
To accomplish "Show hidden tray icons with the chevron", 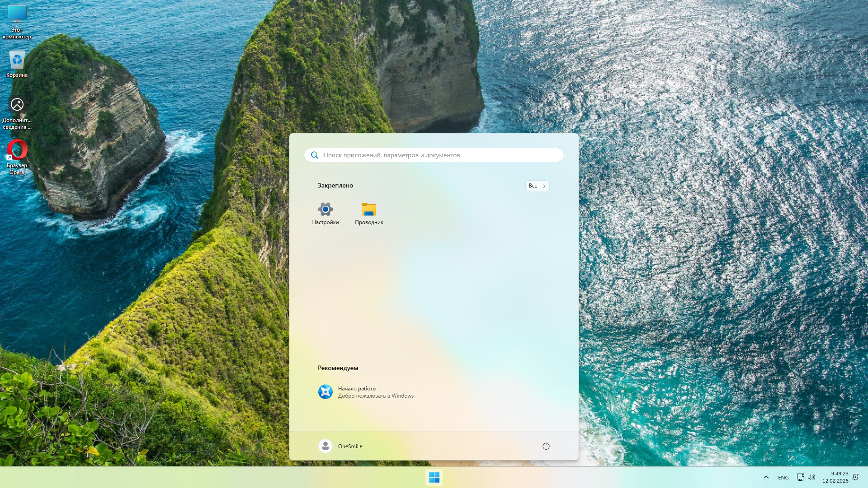I will click(766, 477).
